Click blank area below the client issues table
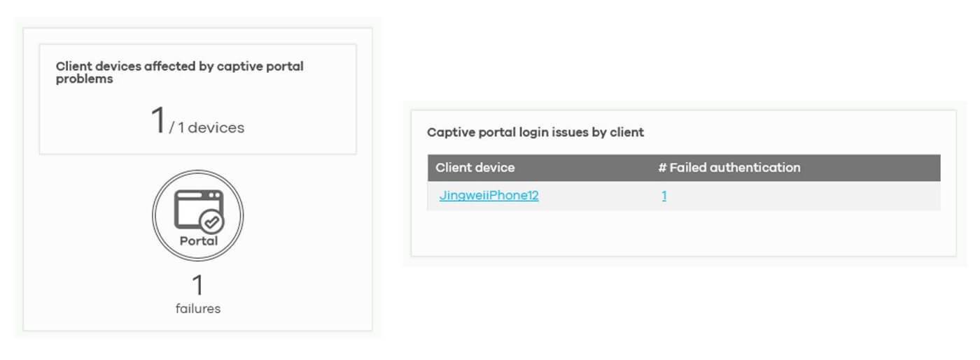The width and height of the screenshot is (980, 360). coord(682,234)
